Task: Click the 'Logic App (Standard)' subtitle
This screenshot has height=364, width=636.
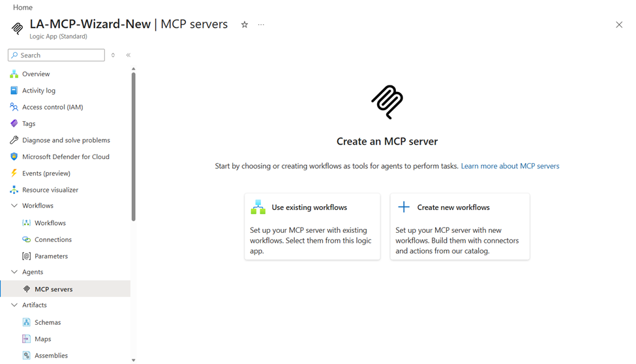Action: pos(58,36)
